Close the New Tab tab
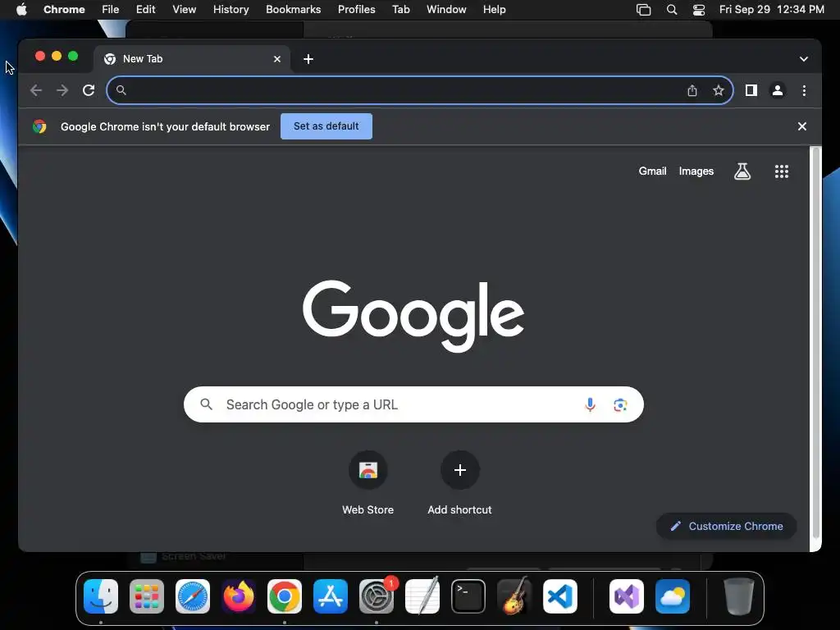 [x=277, y=59]
